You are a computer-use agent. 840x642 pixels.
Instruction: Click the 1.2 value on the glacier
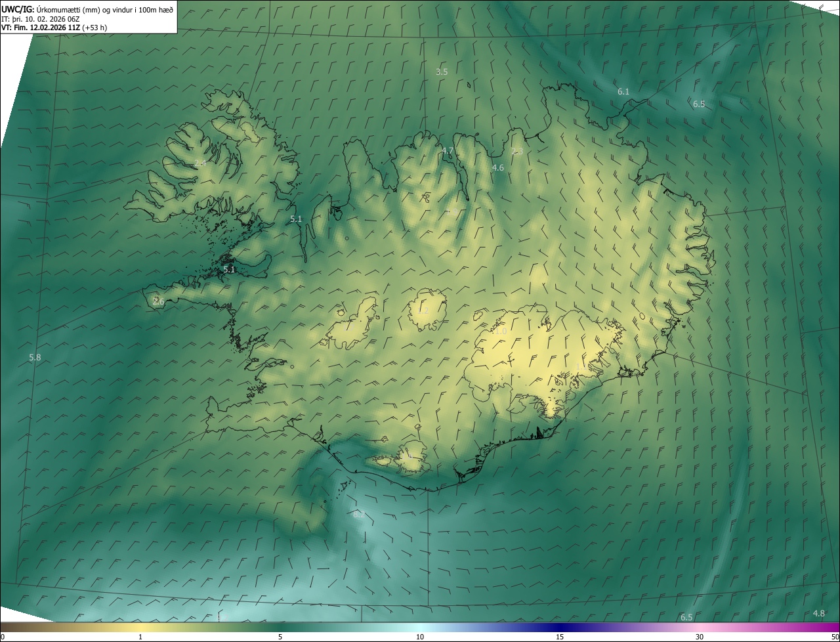423,310
